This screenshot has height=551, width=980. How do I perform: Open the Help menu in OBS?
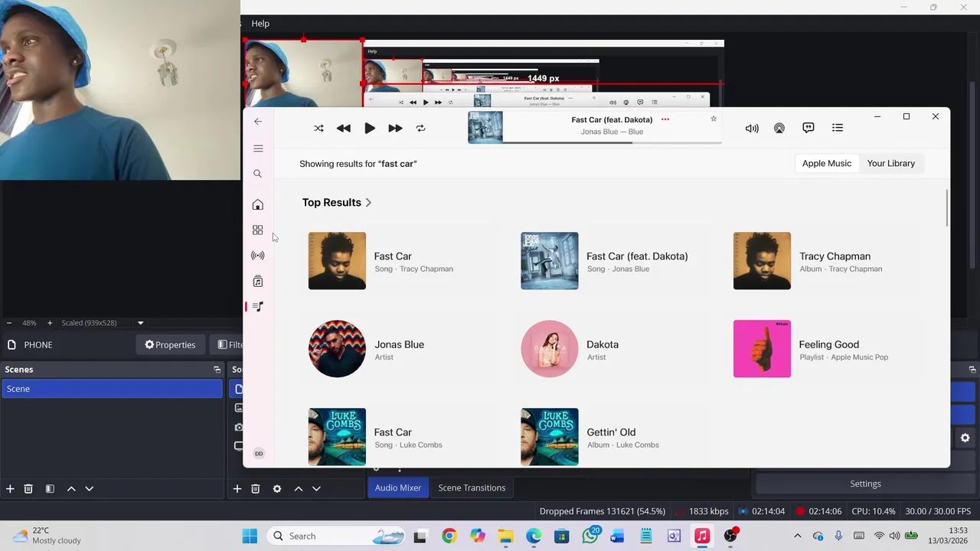pyautogui.click(x=260, y=24)
